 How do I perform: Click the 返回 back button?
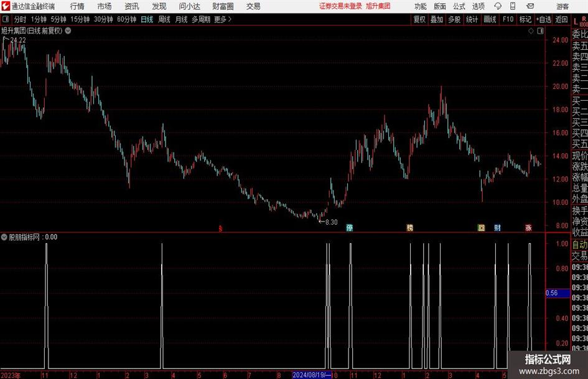561,19
